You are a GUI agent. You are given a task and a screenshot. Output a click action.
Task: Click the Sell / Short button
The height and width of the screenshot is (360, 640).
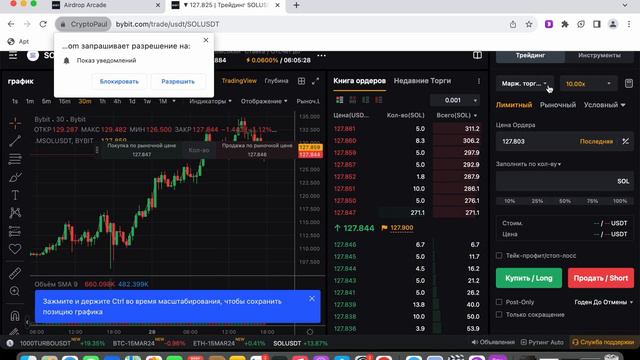(601, 278)
